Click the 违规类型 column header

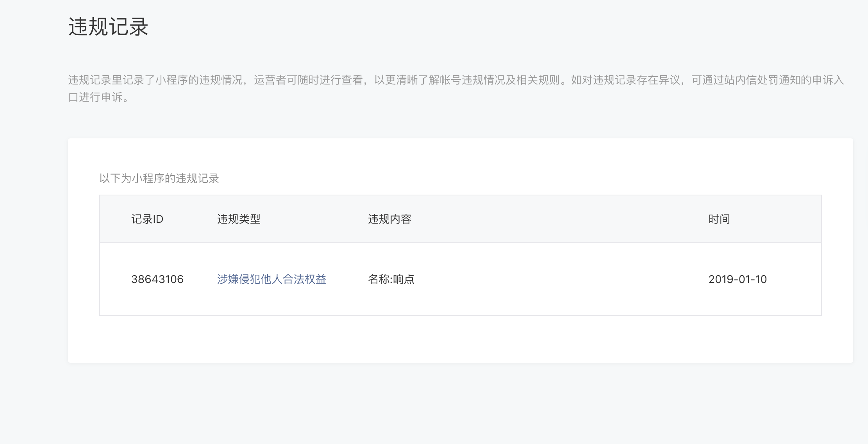pyautogui.click(x=239, y=219)
